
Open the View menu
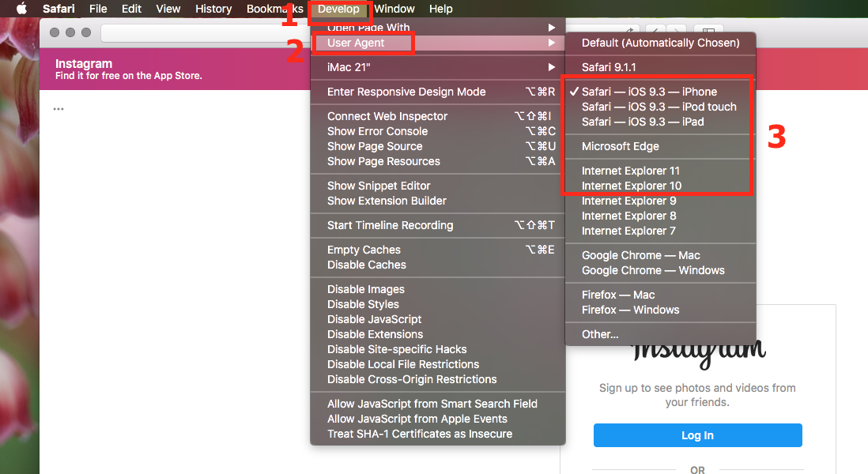click(168, 9)
